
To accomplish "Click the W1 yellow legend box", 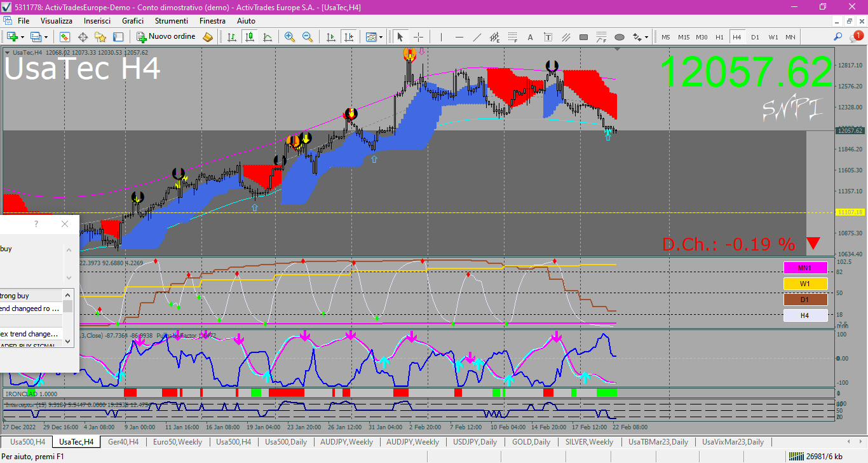I will pyautogui.click(x=805, y=284).
